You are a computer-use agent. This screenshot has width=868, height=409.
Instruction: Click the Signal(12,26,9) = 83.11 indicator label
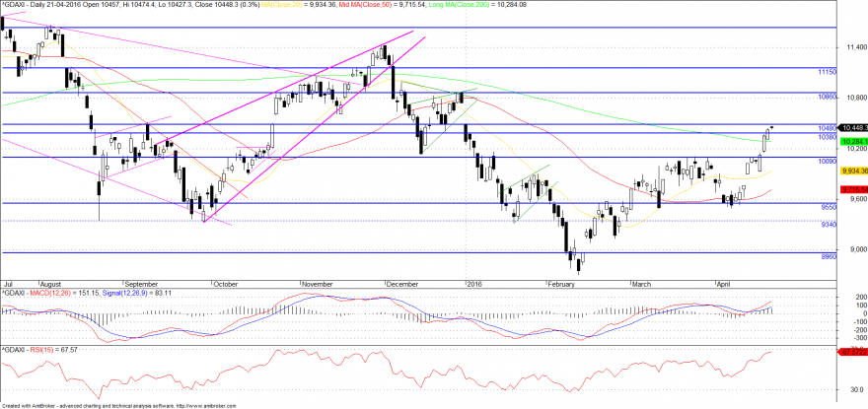coord(138,292)
